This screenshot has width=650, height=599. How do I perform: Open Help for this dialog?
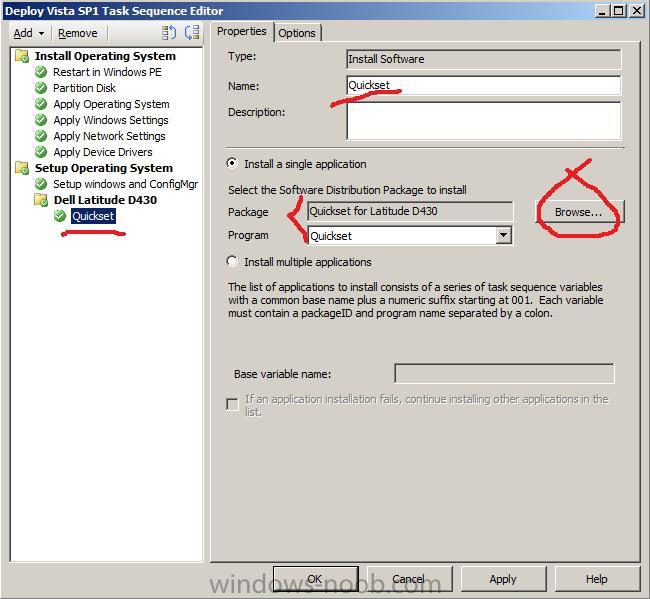coord(597,579)
